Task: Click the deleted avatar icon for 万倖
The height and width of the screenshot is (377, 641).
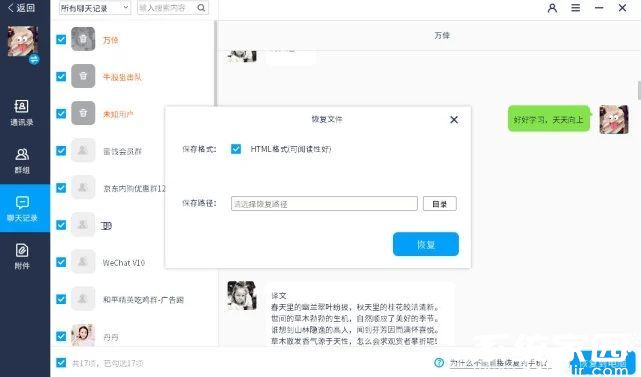Action: click(83, 39)
